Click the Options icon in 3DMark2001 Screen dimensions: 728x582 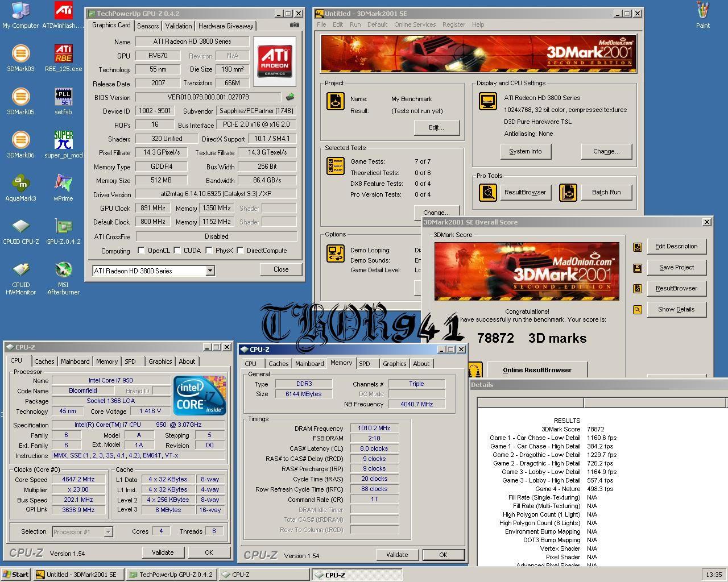point(335,253)
